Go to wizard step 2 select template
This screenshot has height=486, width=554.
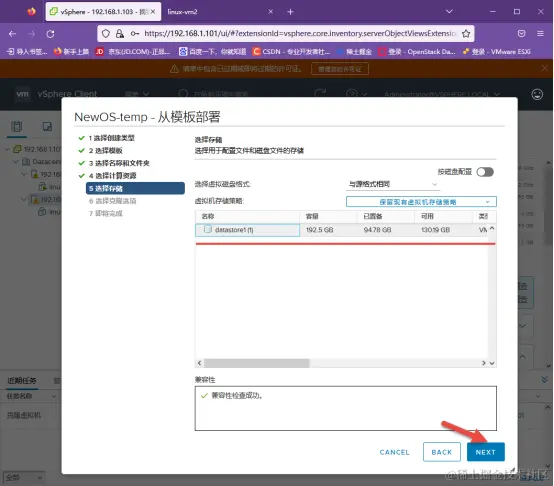105,151
